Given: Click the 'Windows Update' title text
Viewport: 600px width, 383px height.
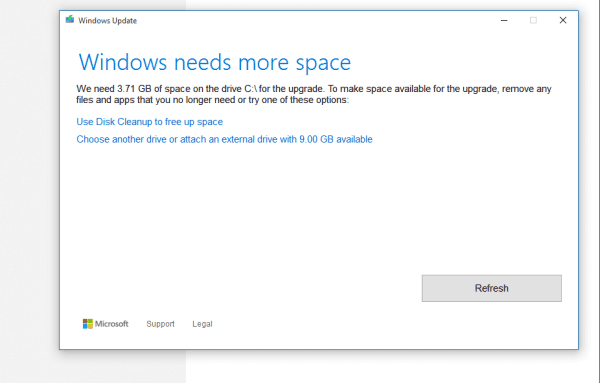Looking at the screenshot, I should click(x=108, y=21).
